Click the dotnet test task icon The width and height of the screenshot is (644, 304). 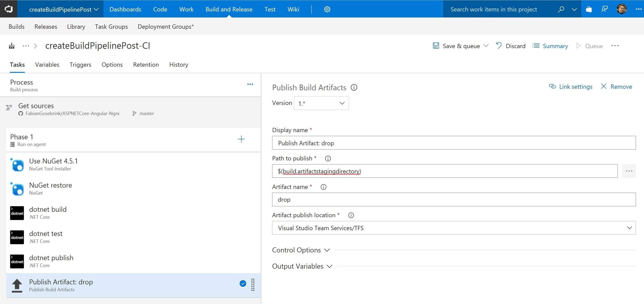(17, 237)
